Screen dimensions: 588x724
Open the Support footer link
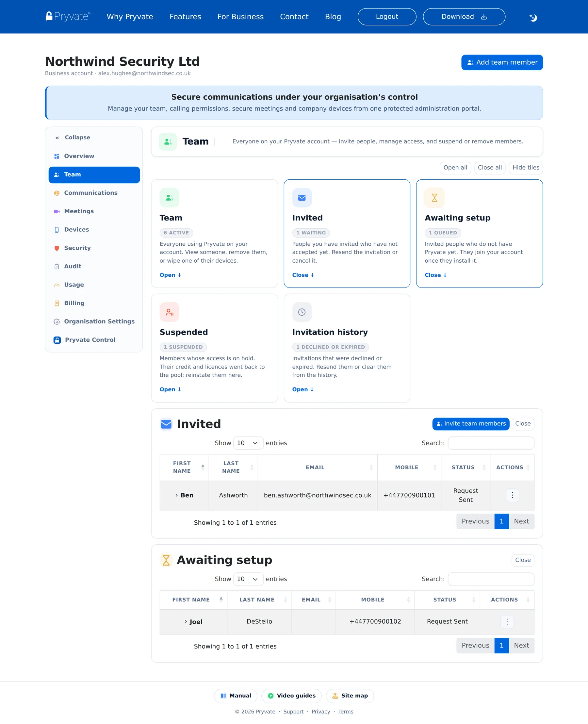point(293,712)
